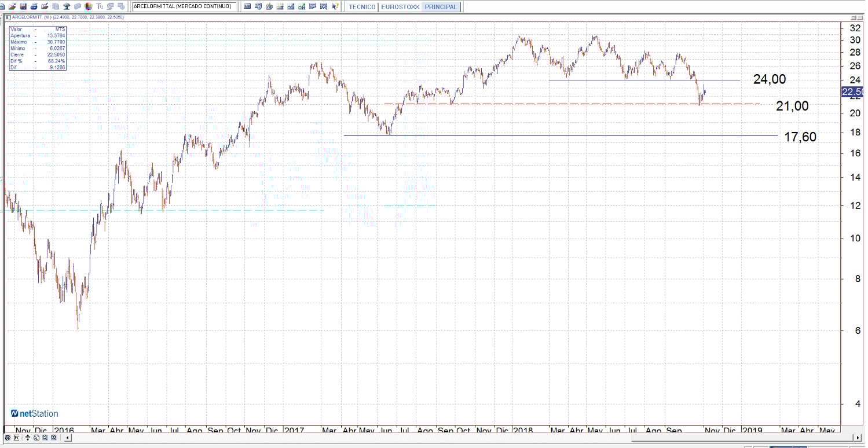
Task: Open a file with the folder icon
Action: [x=12, y=6]
